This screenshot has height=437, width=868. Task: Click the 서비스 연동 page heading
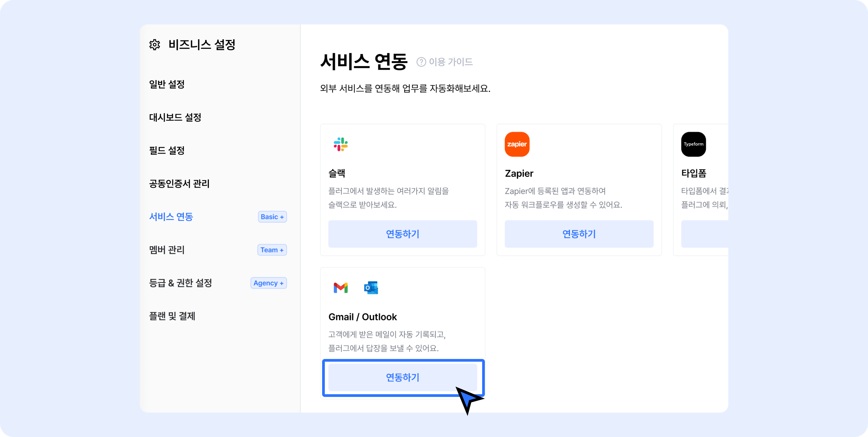364,61
